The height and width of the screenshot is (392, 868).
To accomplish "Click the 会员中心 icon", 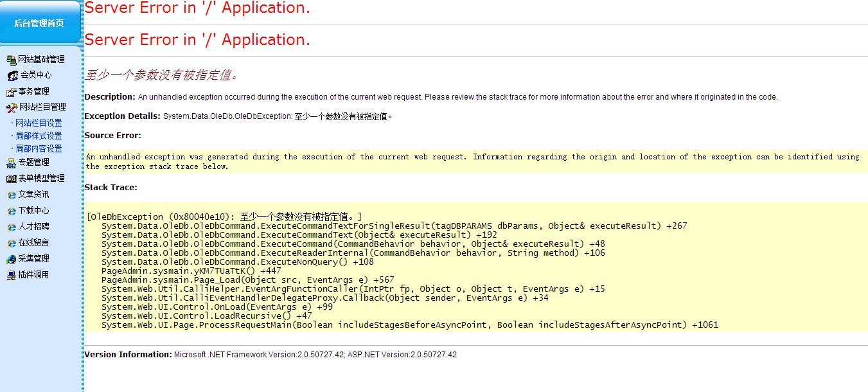I will [12, 76].
